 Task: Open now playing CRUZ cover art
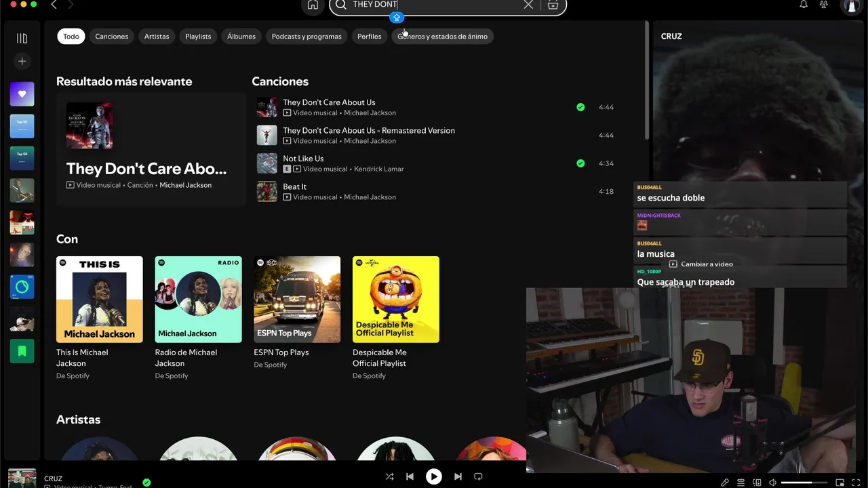[22, 478]
